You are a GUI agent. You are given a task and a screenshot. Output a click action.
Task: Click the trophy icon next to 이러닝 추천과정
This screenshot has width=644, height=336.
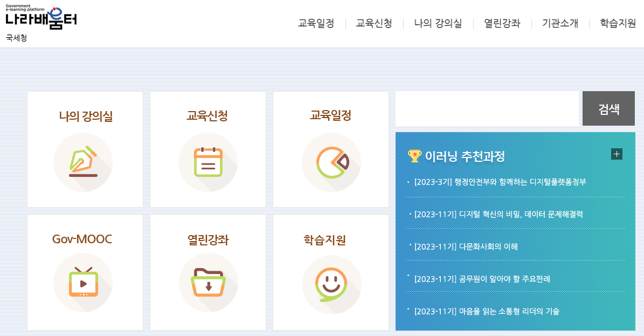pyautogui.click(x=413, y=155)
